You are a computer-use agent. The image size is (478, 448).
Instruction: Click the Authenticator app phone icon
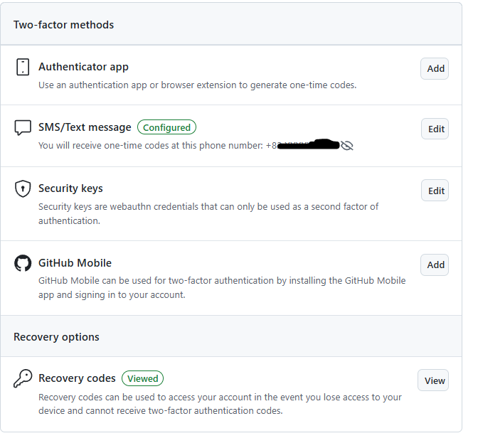click(x=23, y=67)
